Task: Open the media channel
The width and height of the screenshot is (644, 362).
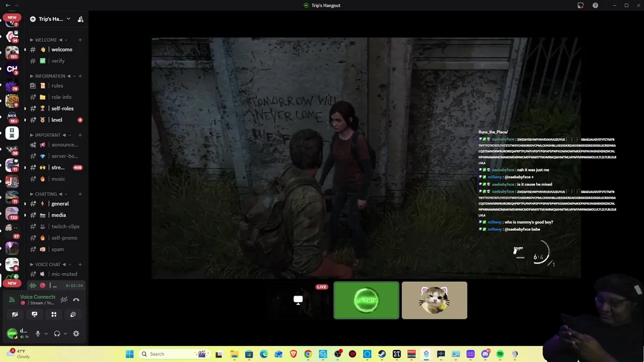Action: click(56, 215)
